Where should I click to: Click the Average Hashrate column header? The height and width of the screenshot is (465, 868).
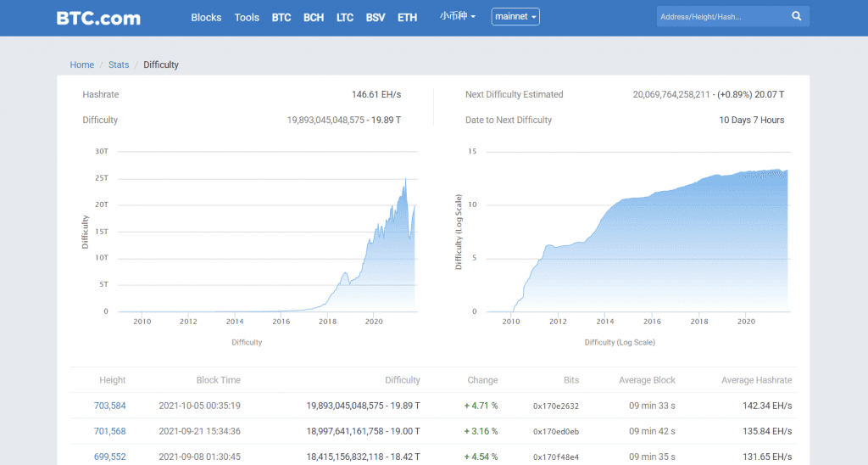757,380
